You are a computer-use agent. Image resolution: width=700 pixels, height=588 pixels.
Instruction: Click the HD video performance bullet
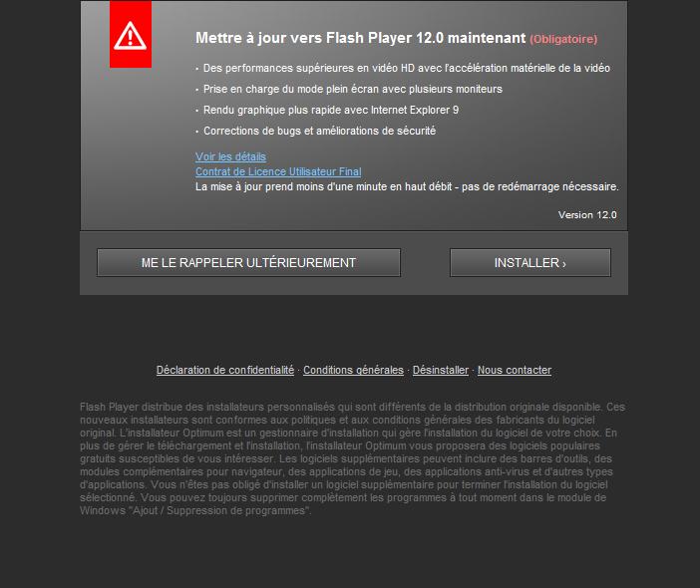coord(406,68)
